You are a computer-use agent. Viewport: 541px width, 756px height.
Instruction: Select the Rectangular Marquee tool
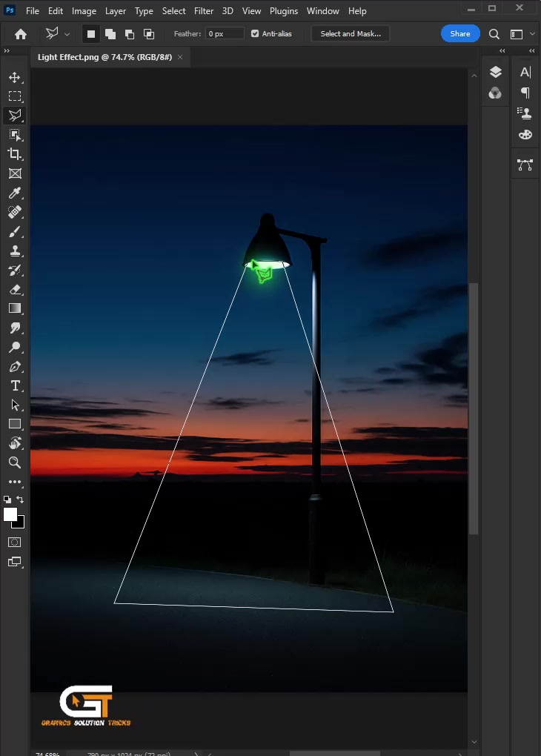coord(15,96)
